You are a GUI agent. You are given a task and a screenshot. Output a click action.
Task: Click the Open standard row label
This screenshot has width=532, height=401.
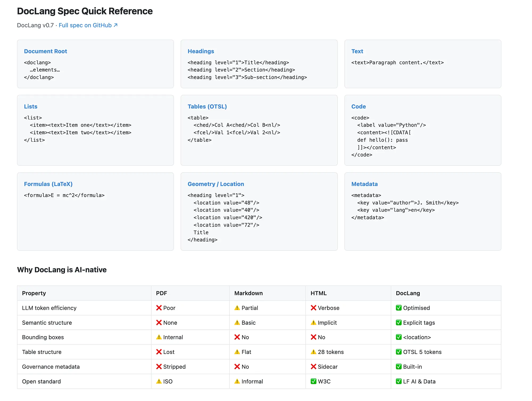coord(41,381)
